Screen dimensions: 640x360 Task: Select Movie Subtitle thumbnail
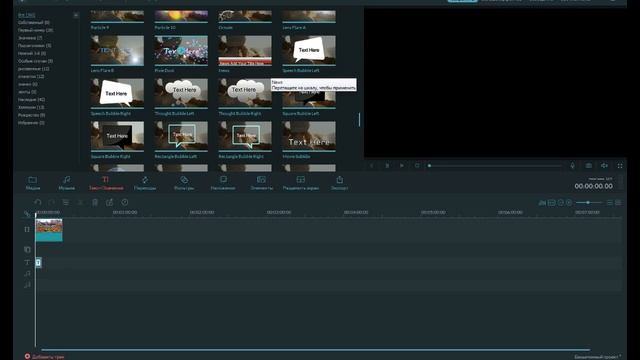point(309,136)
